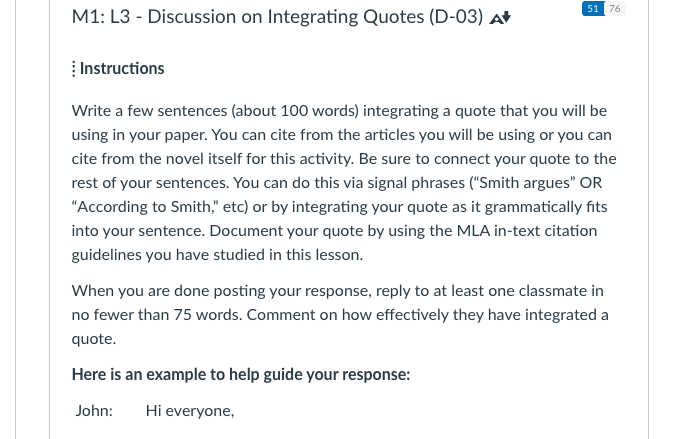Click the blue 51 unread replies badge
Viewport: 679px width, 439px height.
593,9
